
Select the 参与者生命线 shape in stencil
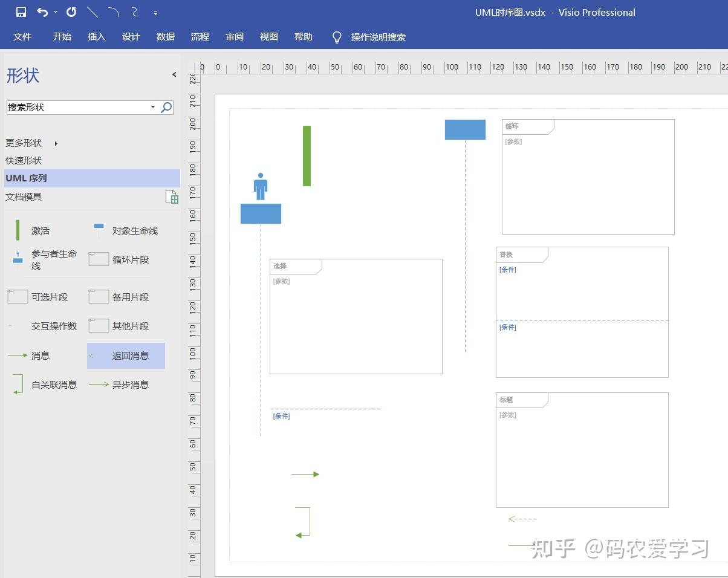[45, 259]
